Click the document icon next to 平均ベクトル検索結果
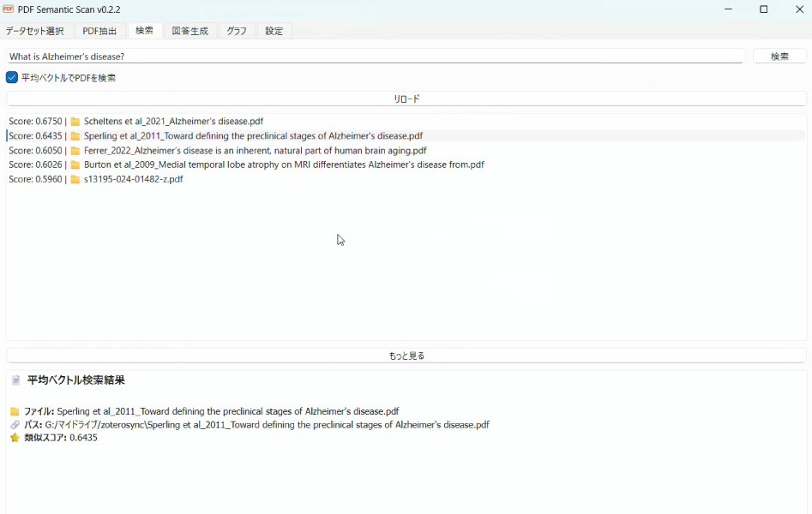 16,380
